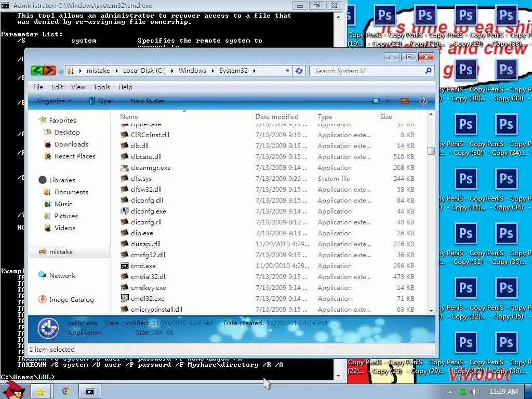Open Recent Places favorite
Screen dimensions: 532x399
pyautogui.click(x=75, y=156)
